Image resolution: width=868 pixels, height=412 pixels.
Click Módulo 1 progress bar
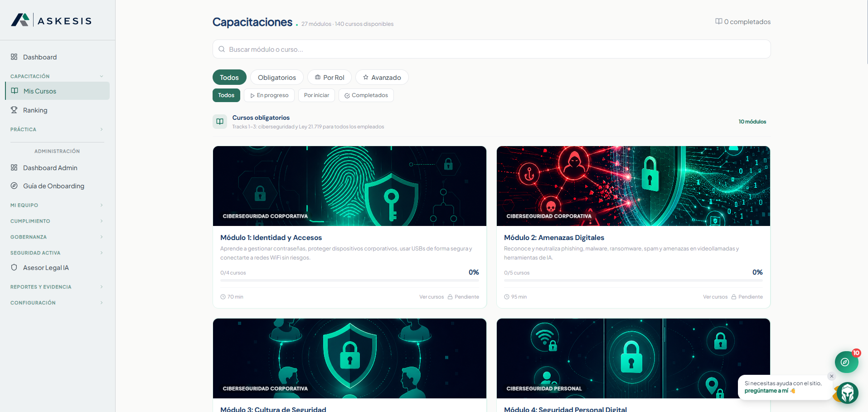[349, 280]
